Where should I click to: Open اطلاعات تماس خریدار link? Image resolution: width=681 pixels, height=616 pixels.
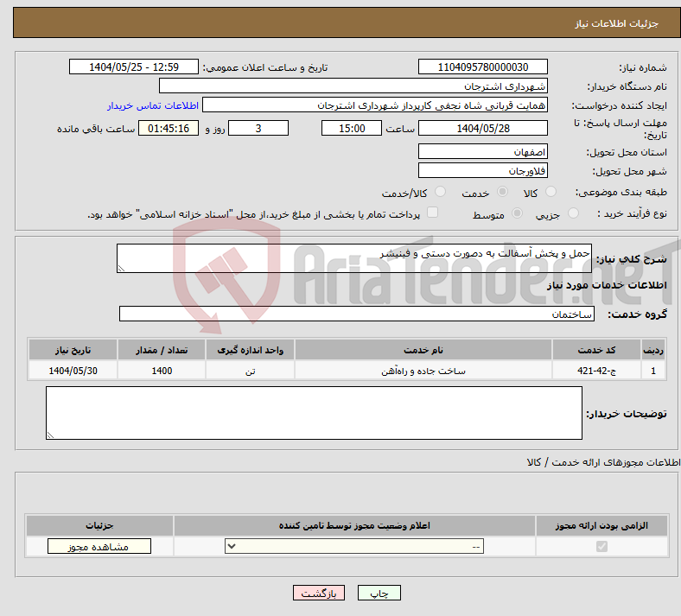[153, 105]
